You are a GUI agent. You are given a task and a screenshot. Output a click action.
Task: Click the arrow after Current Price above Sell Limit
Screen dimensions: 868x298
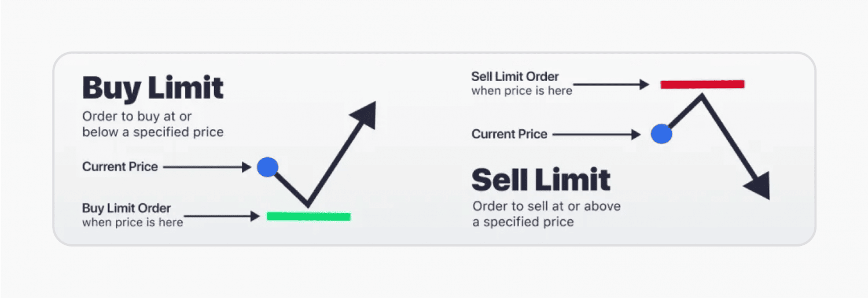[x=596, y=134]
